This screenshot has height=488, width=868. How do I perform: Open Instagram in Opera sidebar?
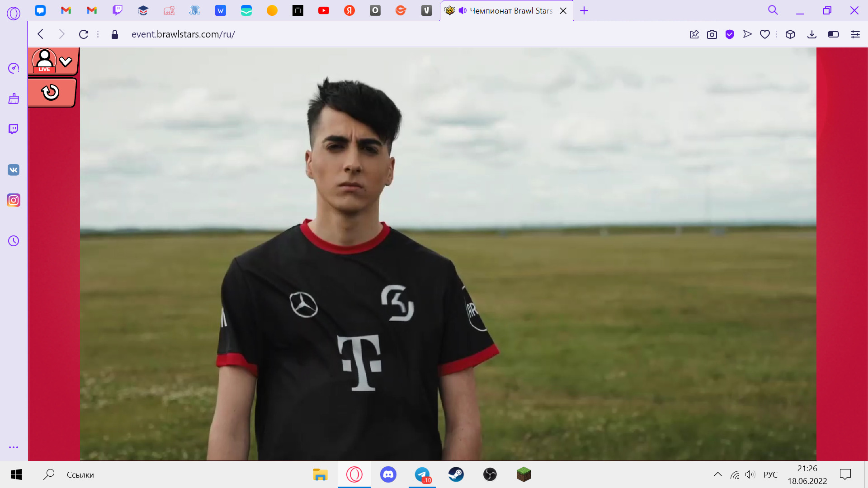14,200
